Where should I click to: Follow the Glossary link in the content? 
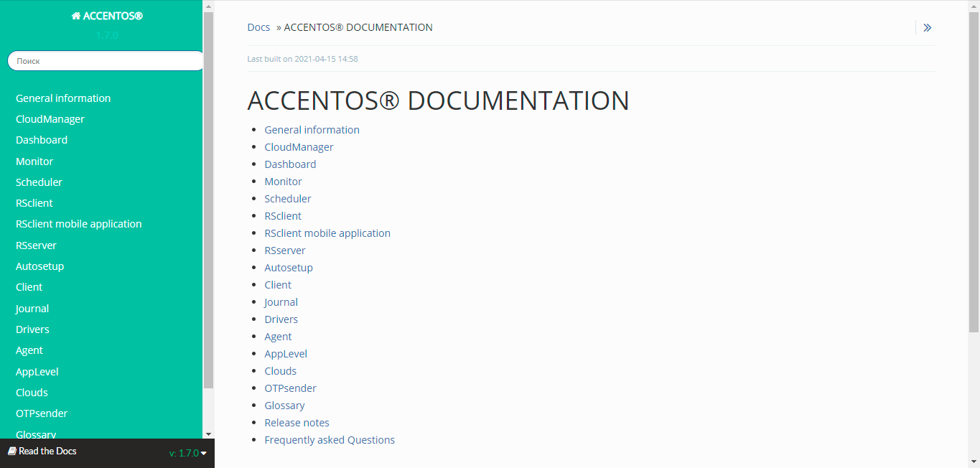pos(285,406)
